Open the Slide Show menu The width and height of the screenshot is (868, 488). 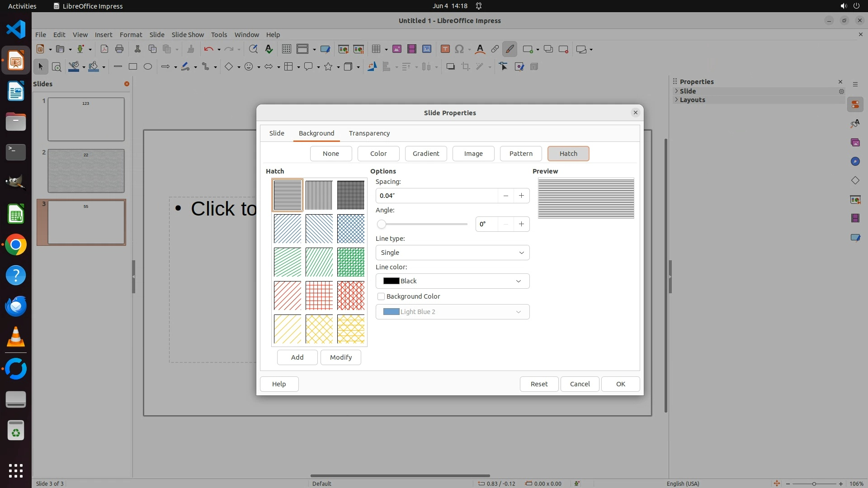tap(188, 35)
